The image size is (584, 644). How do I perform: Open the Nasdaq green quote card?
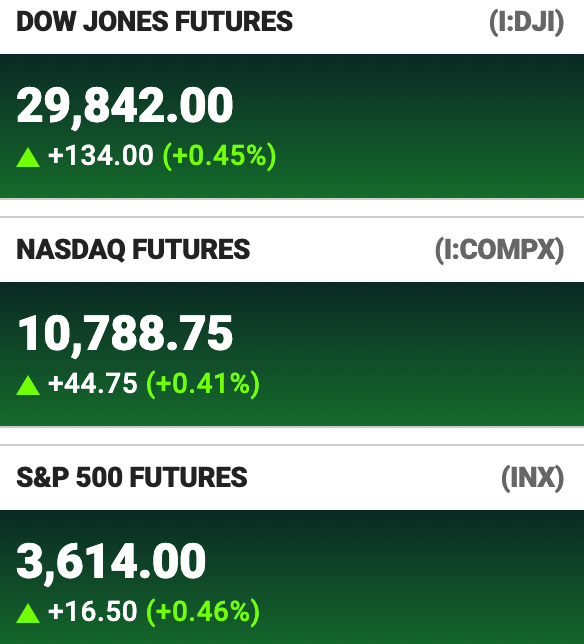tap(292, 354)
